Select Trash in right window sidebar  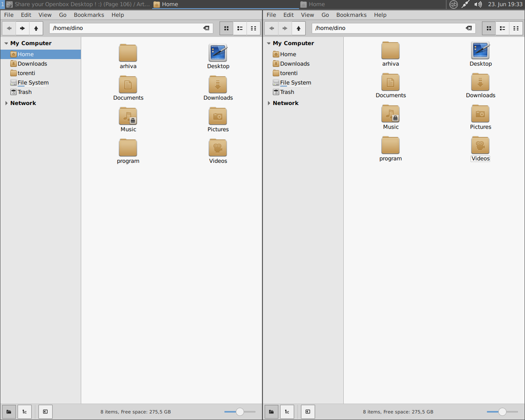303,92
